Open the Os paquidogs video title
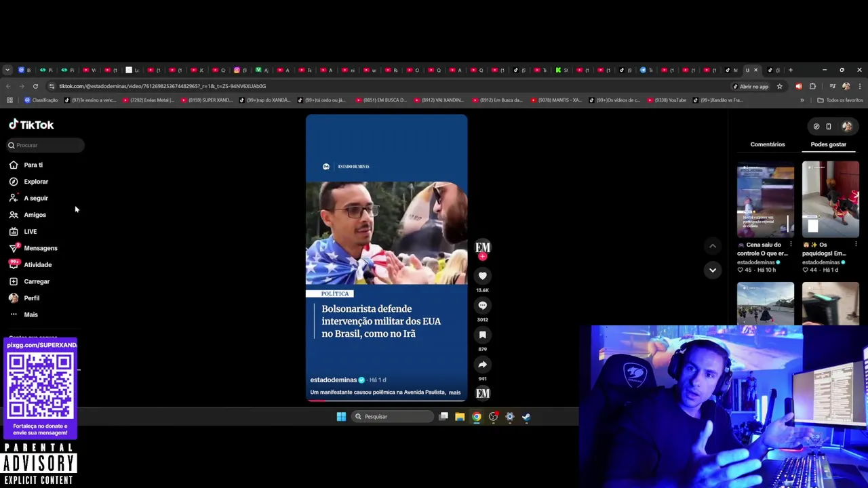The height and width of the screenshot is (488, 868). 824,249
